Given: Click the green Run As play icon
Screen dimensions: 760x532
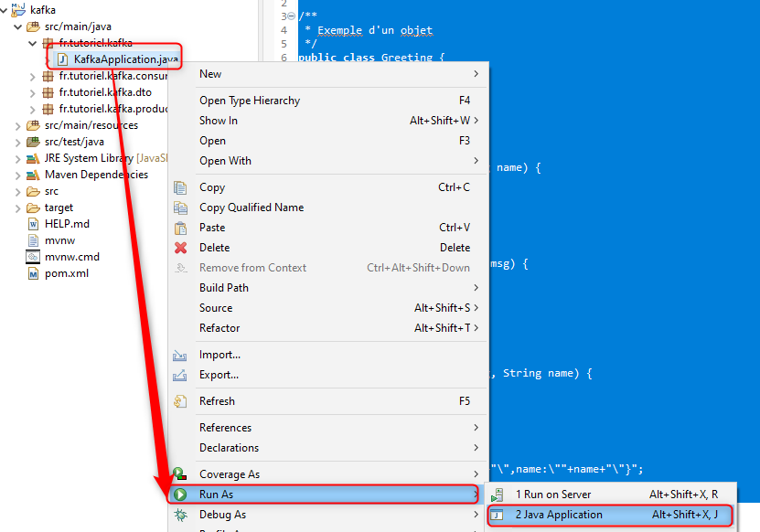Looking at the screenshot, I should click(x=181, y=495).
